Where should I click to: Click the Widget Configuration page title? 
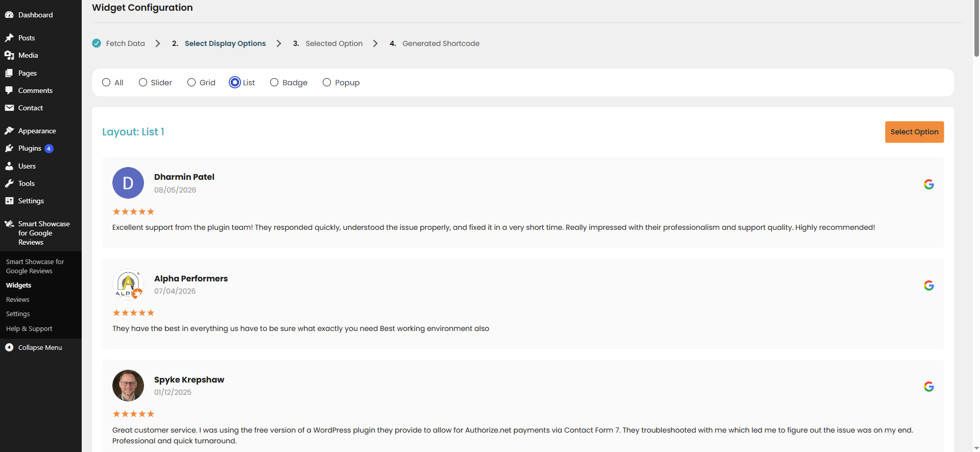[x=142, y=8]
